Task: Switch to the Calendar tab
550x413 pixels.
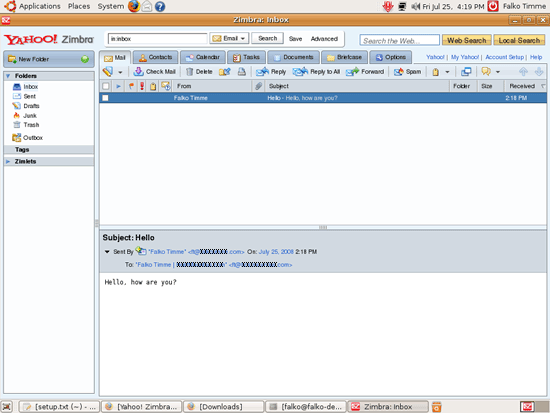Action: (x=203, y=57)
